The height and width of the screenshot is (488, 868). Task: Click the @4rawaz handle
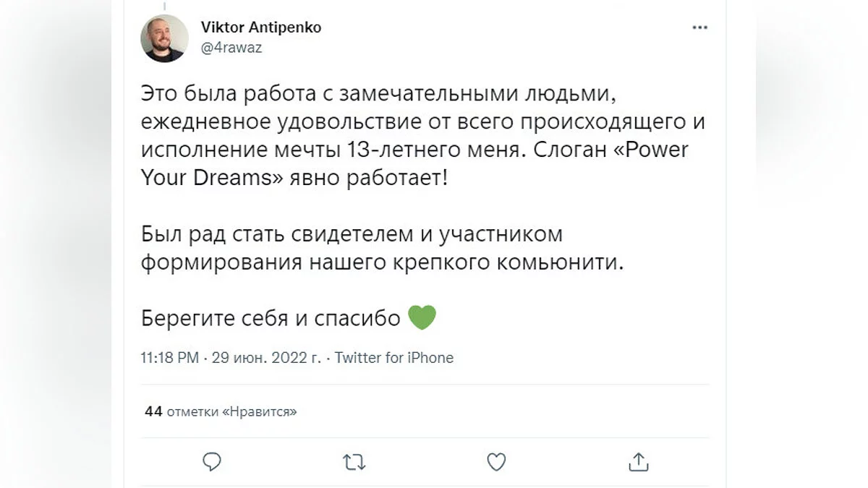click(231, 48)
